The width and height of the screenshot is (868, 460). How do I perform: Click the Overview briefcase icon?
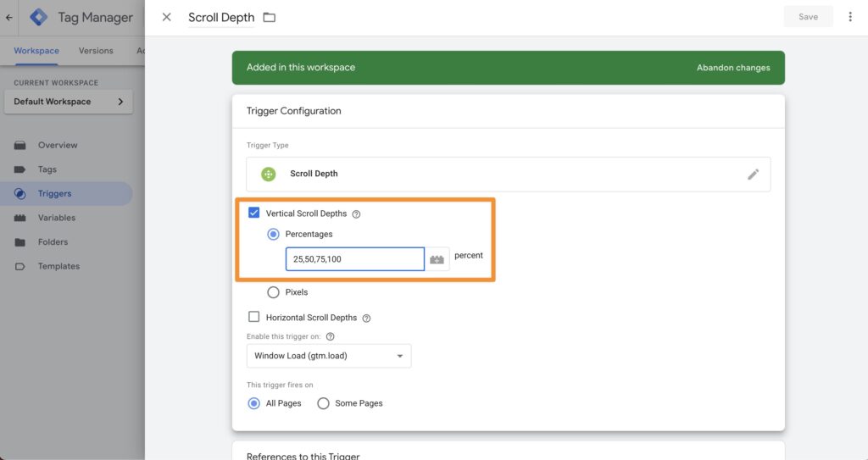pos(20,145)
